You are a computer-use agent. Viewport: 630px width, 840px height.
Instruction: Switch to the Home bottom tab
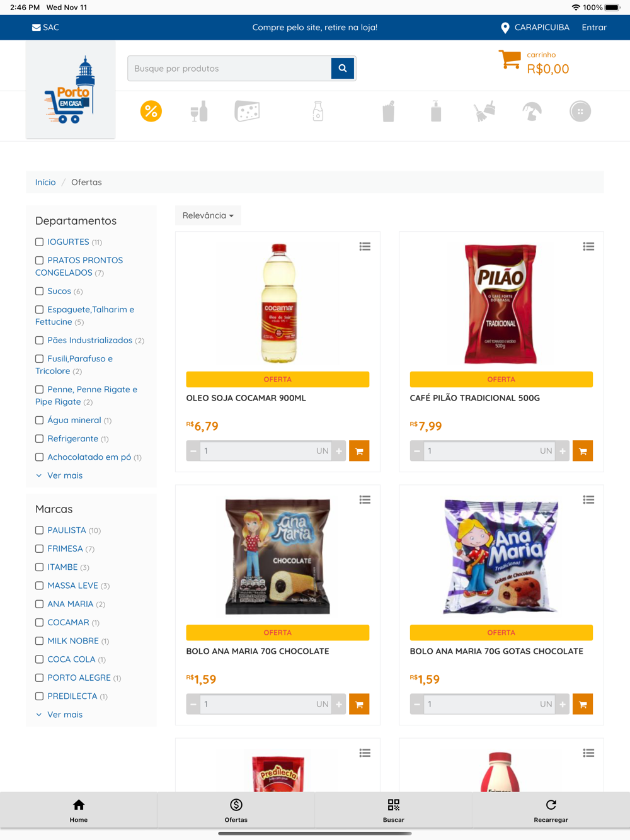click(x=79, y=810)
